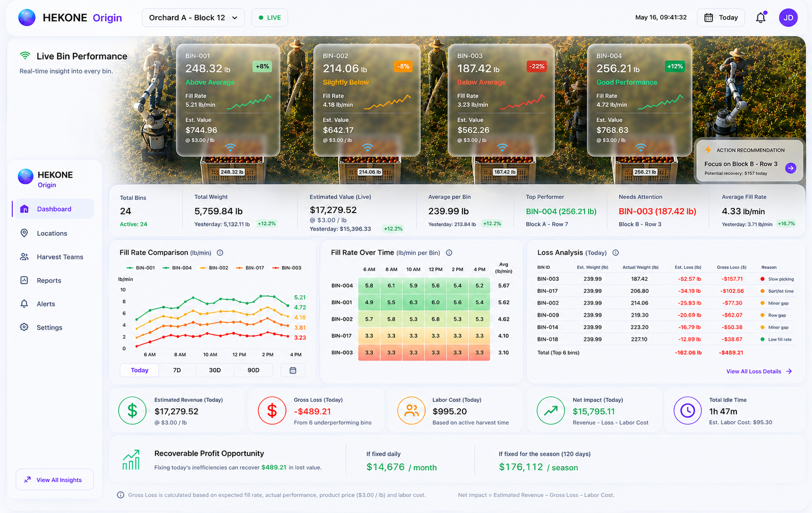The height and width of the screenshot is (513, 812).
Task: Click the green dollar Estimated Revenue icon
Action: click(132, 411)
